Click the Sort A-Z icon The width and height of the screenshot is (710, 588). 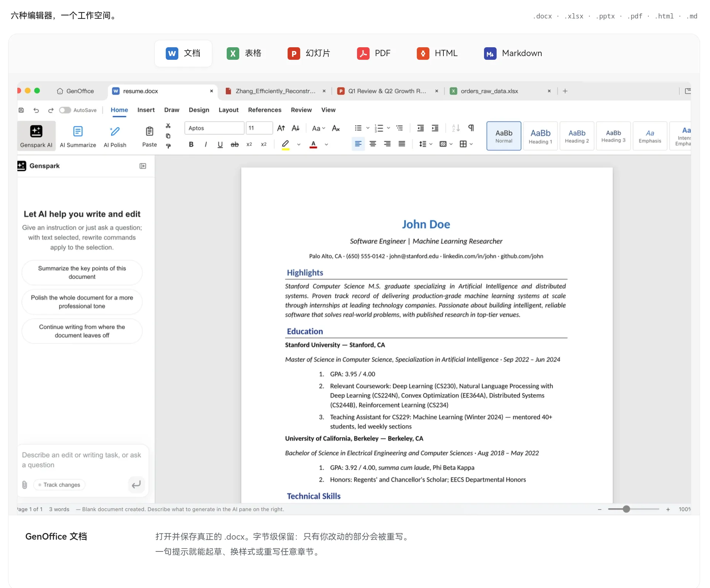(456, 128)
